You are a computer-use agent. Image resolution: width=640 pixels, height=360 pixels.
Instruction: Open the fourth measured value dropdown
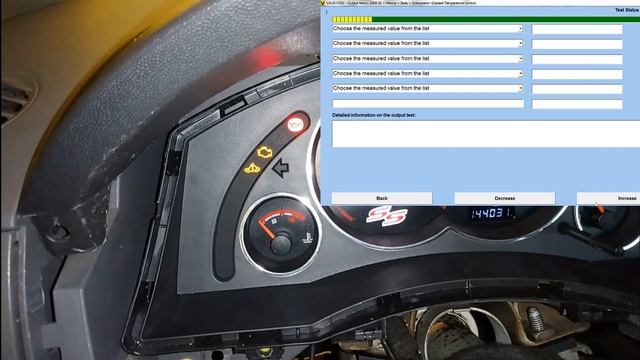427,73
